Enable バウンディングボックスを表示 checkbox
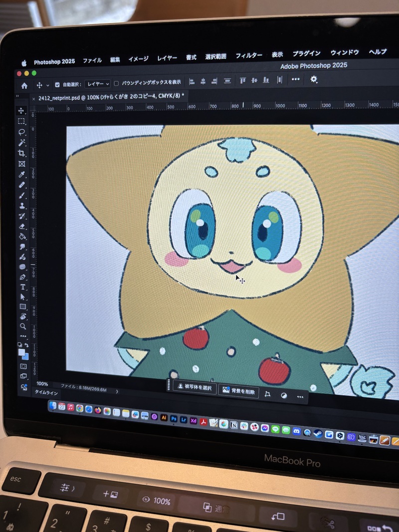The width and height of the screenshot is (399, 532). [x=116, y=83]
